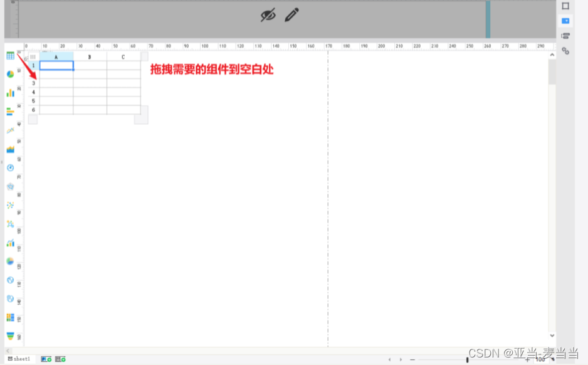The width and height of the screenshot is (588, 365).
Task: Click the zoom out minus button
Action: click(412, 359)
